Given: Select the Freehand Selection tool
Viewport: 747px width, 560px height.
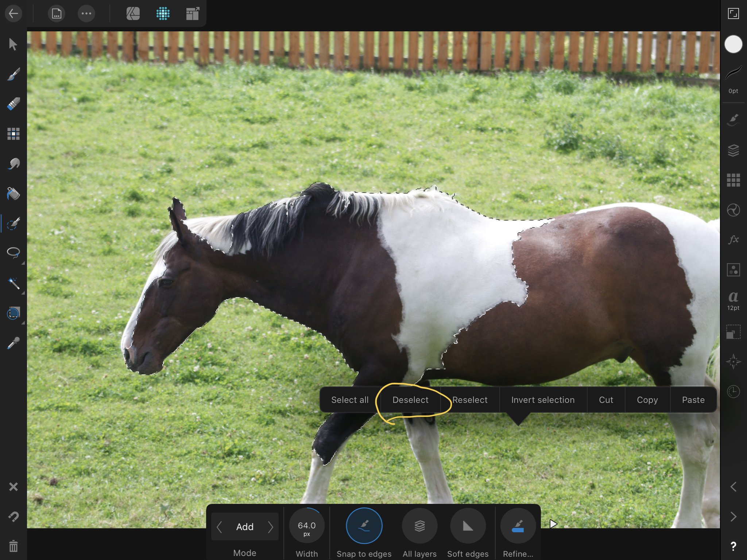Looking at the screenshot, I should pyautogui.click(x=13, y=252).
